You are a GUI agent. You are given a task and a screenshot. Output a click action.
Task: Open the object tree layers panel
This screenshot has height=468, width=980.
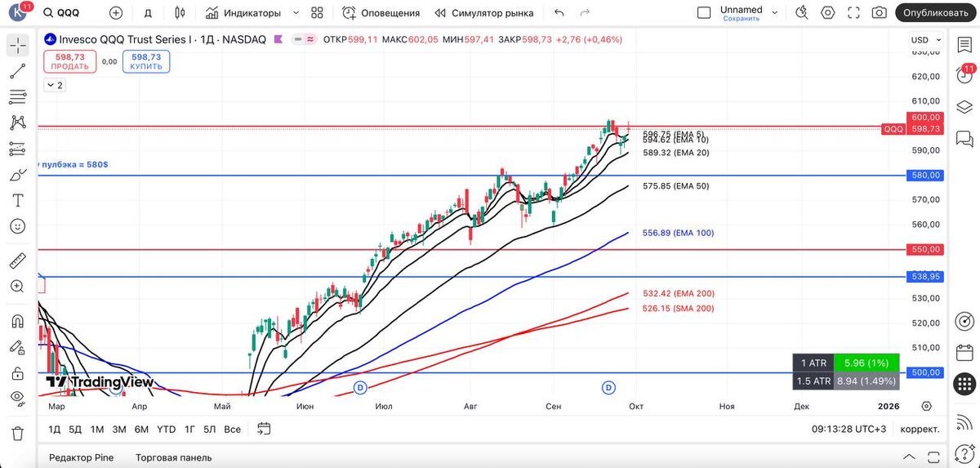coord(964,107)
